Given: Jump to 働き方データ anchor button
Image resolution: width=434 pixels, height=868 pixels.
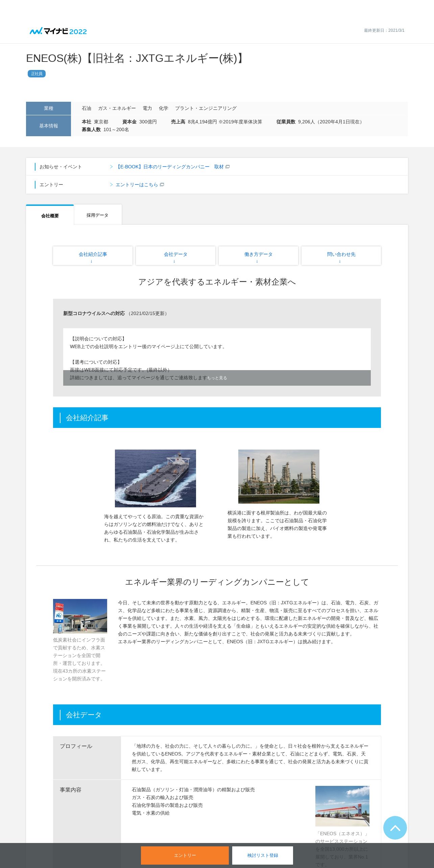Looking at the screenshot, I should click(x=258, y=256).
